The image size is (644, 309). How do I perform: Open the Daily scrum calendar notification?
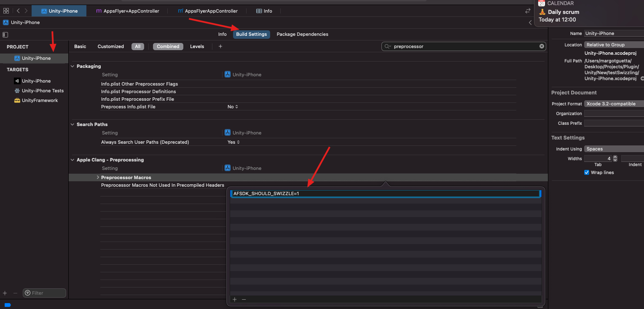coord(589,13)
